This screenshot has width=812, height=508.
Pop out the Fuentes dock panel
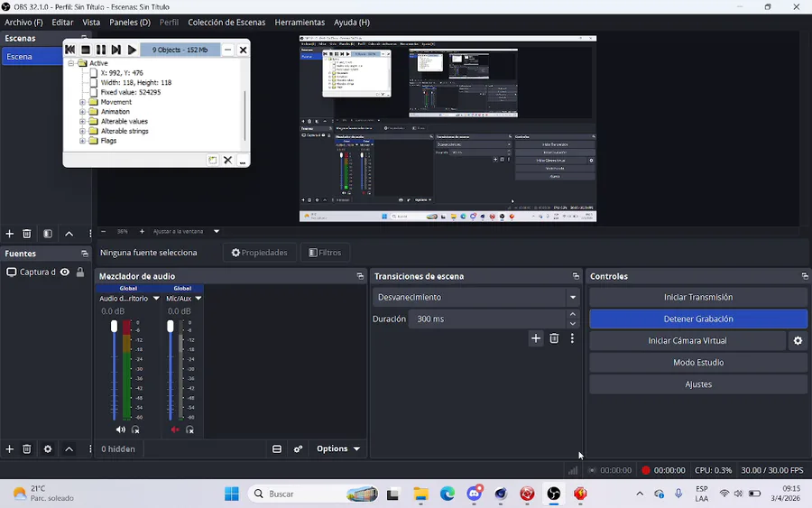point(85,254)
